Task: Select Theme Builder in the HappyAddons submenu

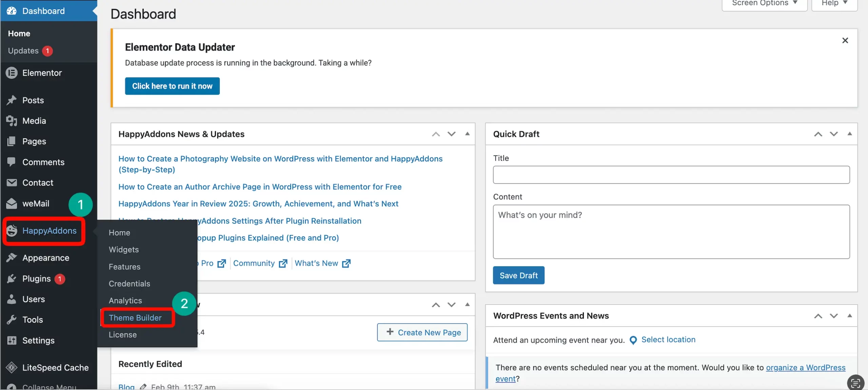Action: pos(135,318)
